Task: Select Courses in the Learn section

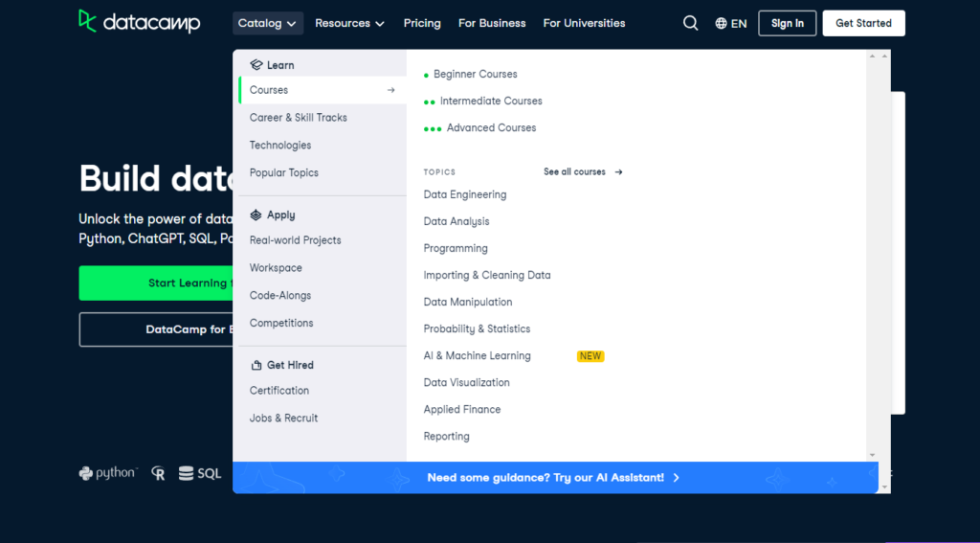Action: pyautogui.click(x=323, y=90)
